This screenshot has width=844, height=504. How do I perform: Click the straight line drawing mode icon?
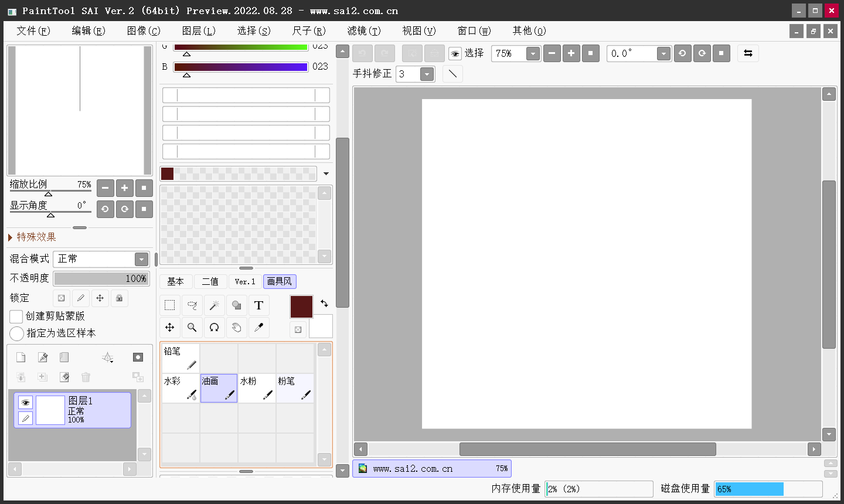[452, 74]
